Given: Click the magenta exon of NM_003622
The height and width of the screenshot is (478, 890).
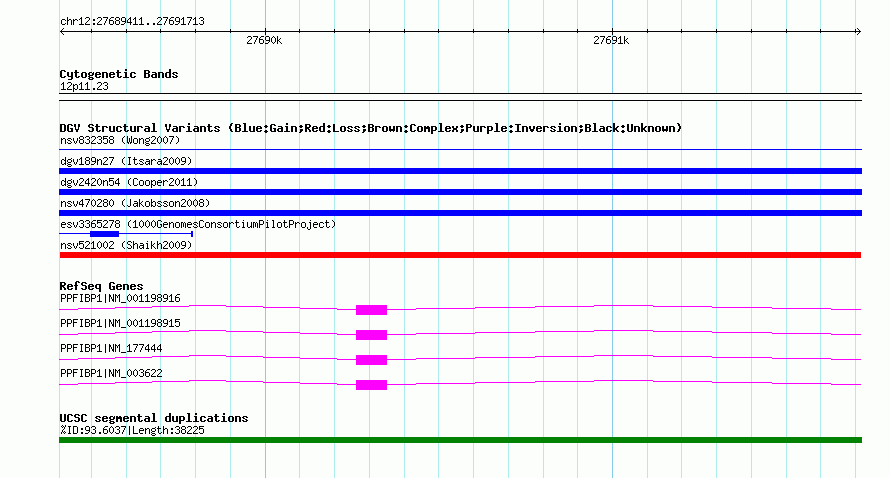Looking at the screenshot, I should tap(371, 385).
